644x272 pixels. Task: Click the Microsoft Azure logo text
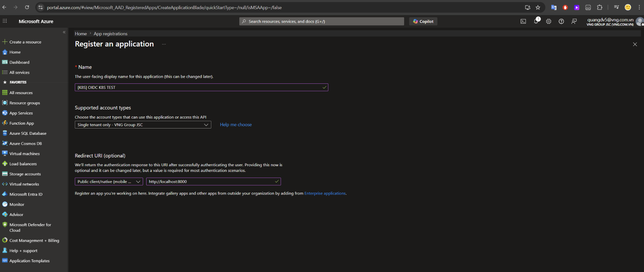coord(36,21)
